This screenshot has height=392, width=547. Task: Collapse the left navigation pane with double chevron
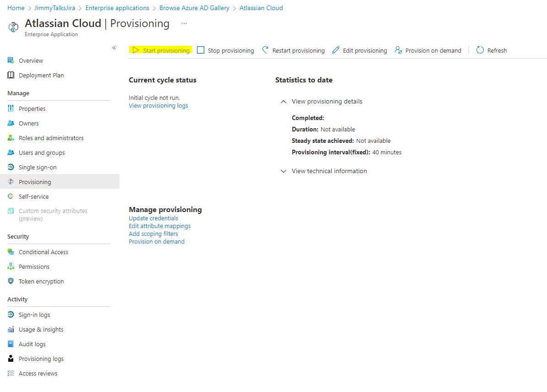tap(114, 47)
